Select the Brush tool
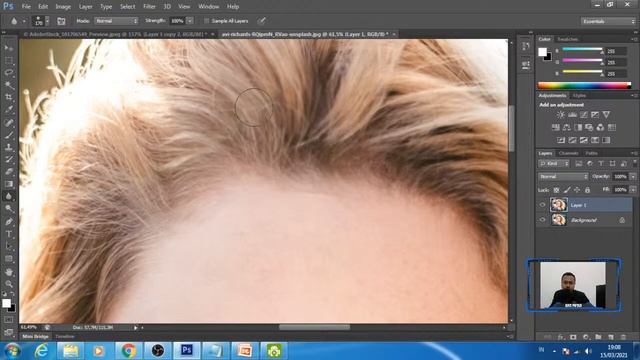The height and width of the screenshot is (360, 640). point(9,135)
